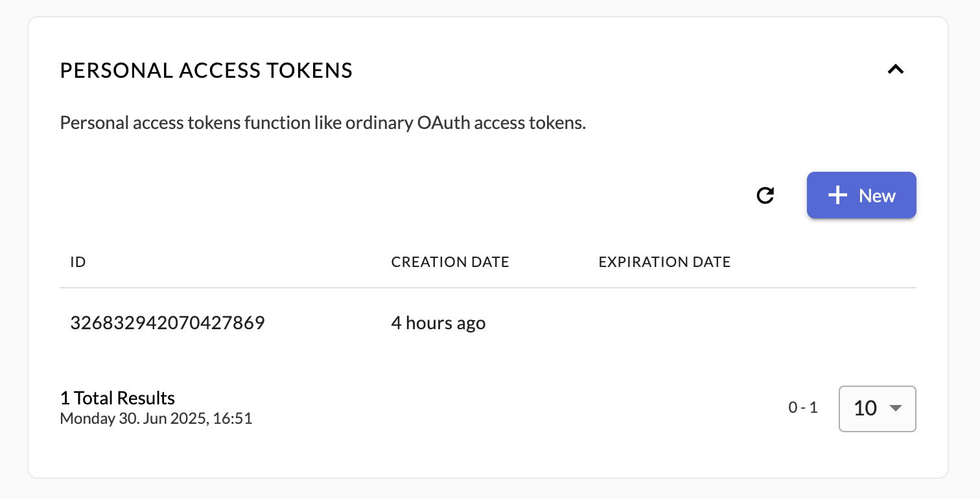Select the ID column header
This screenshot has width=980, height=499.
(x=78, y=262)
